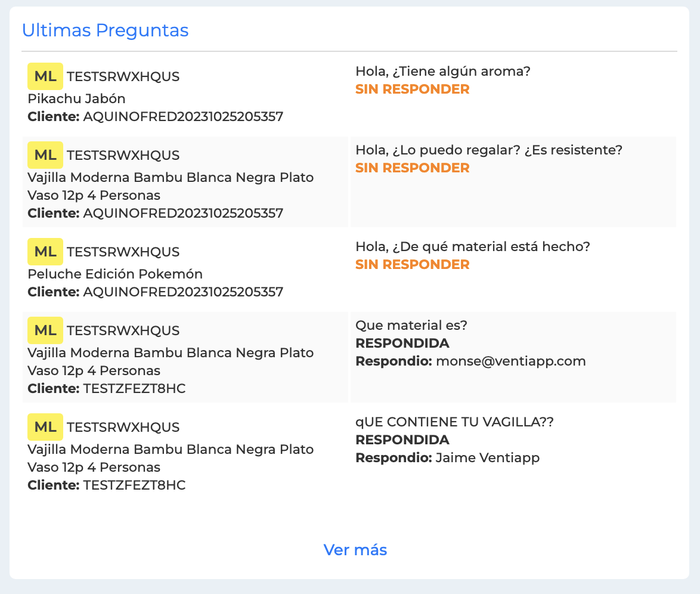This screenshot has height=594, width=700.
Task: Click seller 'TESTSRWXHQUS' in the 'Que material es?' row
Action: tap(123, 330)
